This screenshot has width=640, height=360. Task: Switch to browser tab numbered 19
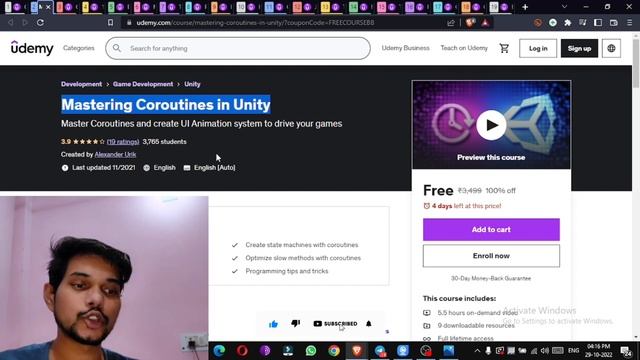500,7
